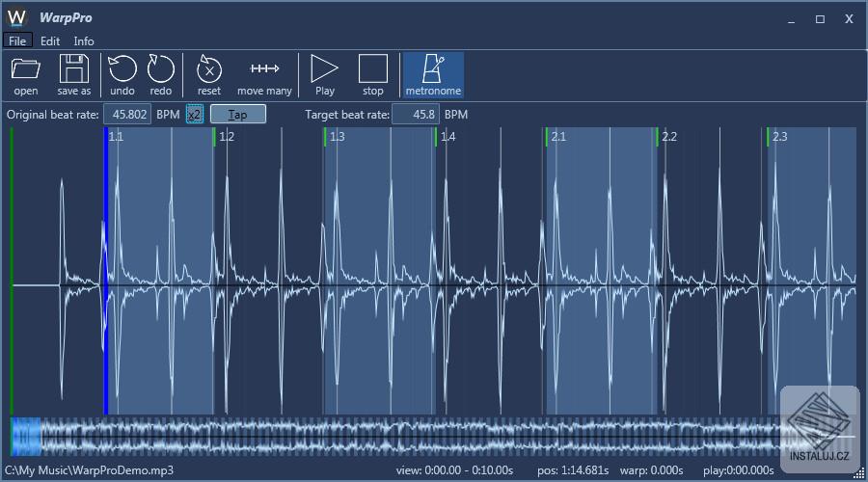This screenshot has width=868, height=482.
Task: Open the File menu
Action: coord(17,40)
